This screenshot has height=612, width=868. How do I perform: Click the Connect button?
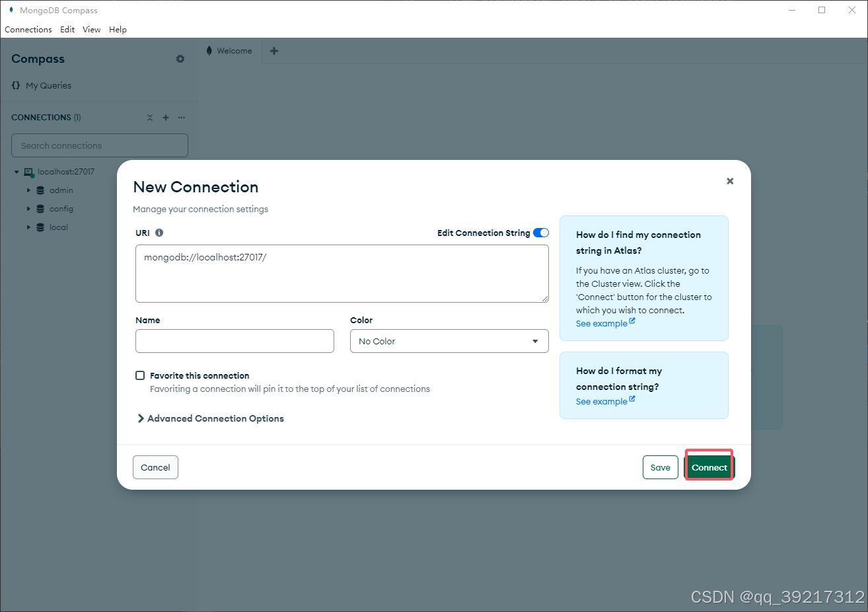(709, 467)
